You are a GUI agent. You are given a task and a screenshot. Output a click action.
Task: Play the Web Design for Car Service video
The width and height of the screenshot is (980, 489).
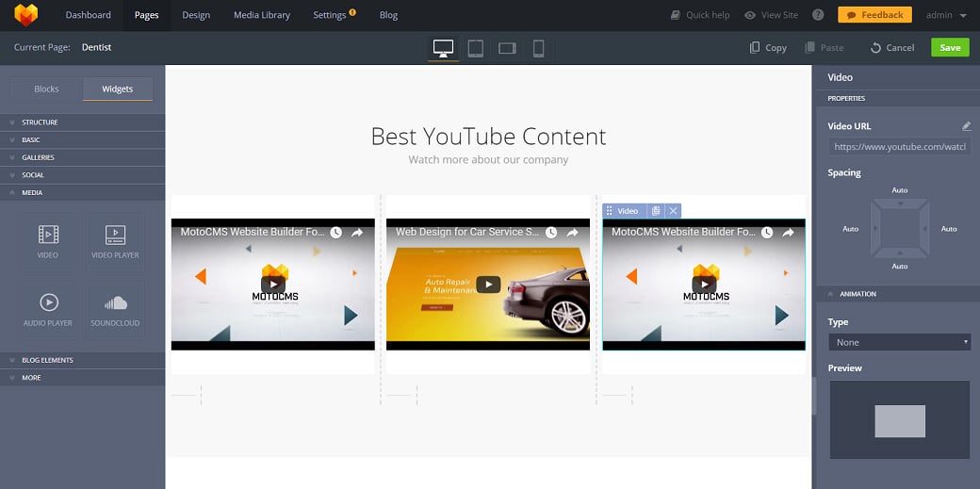(487, 284)
